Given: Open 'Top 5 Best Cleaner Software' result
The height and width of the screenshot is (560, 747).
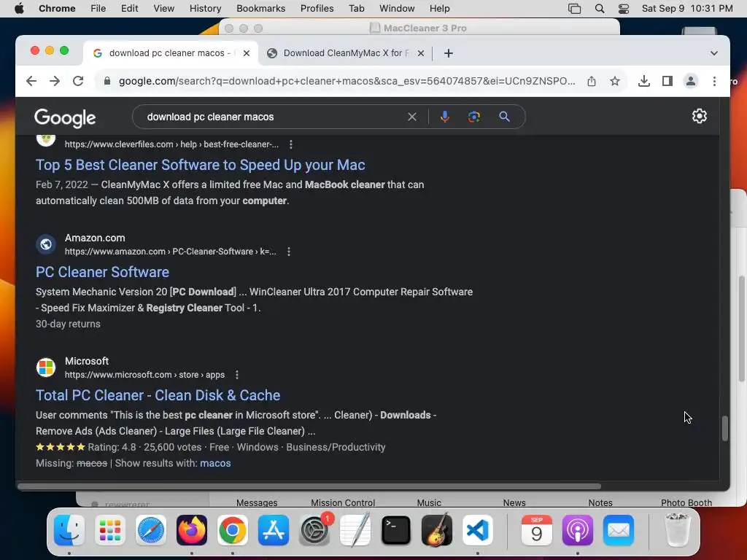Looking at the screenshot, I should [x=201, y=165].
